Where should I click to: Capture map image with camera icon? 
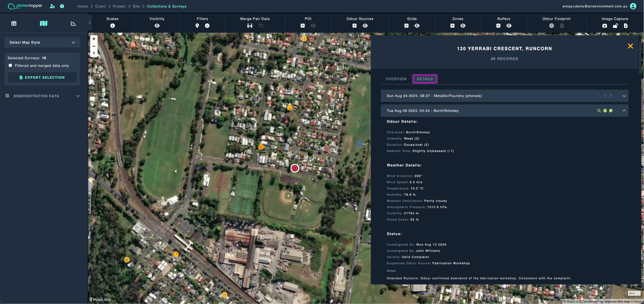(x=605, y=26)
